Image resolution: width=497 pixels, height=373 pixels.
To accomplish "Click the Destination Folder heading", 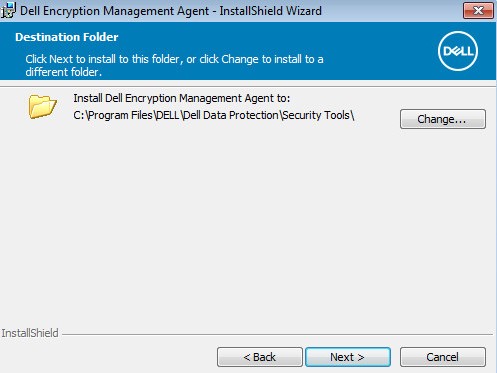I will [x=67, y=37].
